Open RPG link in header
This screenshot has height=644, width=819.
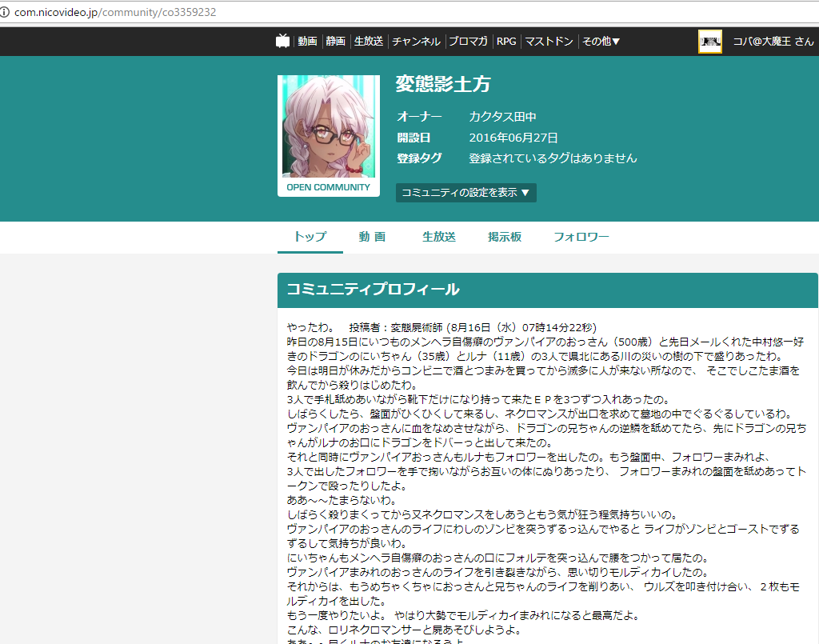click(x=506, y=42)
